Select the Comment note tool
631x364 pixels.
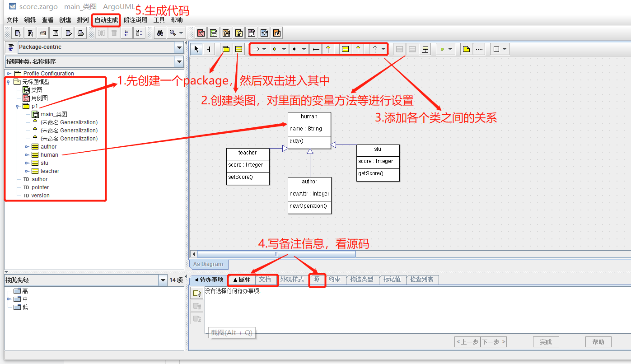[466, 49]
